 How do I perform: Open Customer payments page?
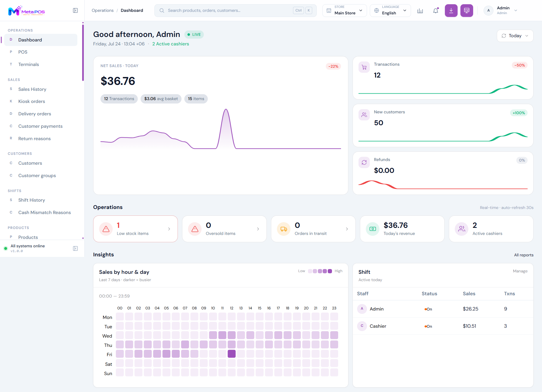(41, 126)
